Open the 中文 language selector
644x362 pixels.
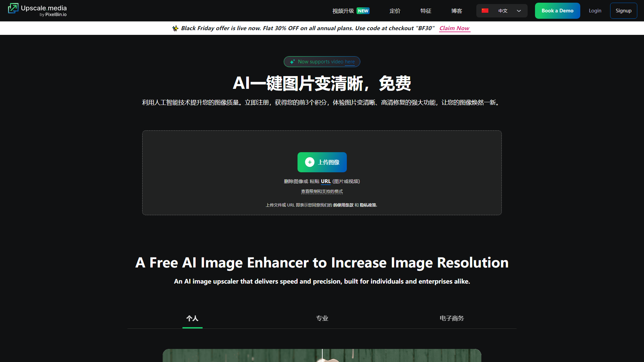coord(502,11)
